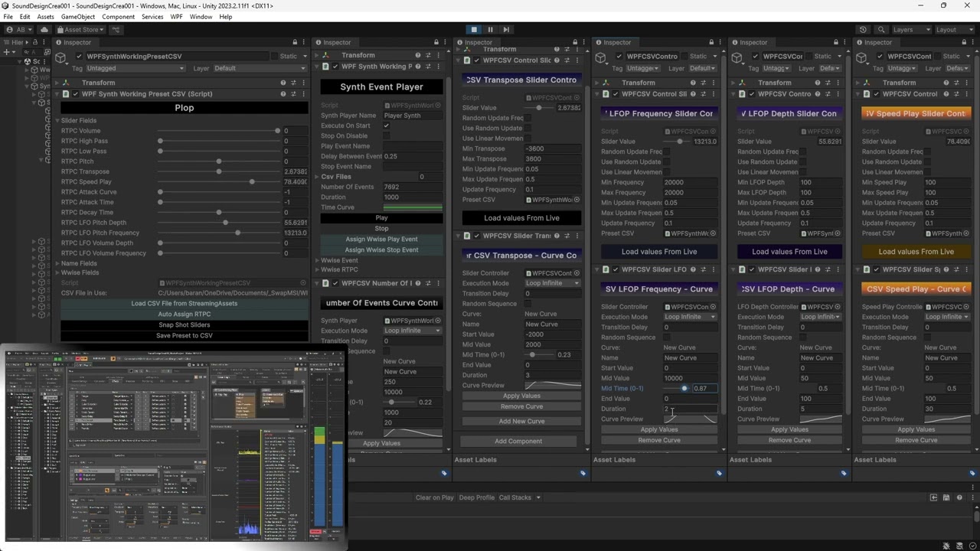Adjust the Mid Time slider in LFOP Frequency curve
The image size is (980, 551).
pos(676,389)
